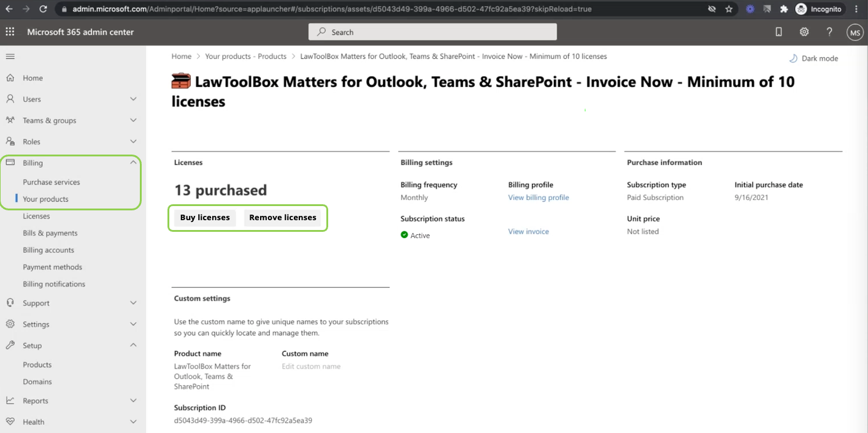Open the browser extensions puzzle icon
This screenshot has height=433, width=868.
784,9
